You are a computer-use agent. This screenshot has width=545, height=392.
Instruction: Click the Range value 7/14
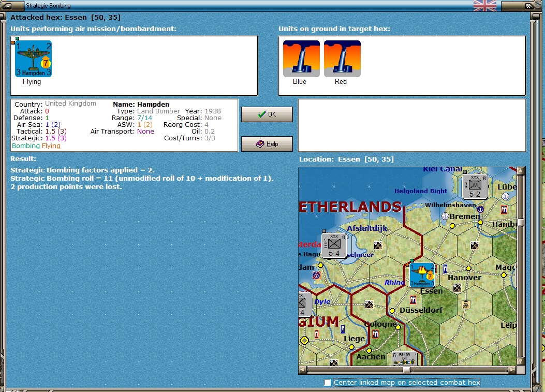pos(144,118)
